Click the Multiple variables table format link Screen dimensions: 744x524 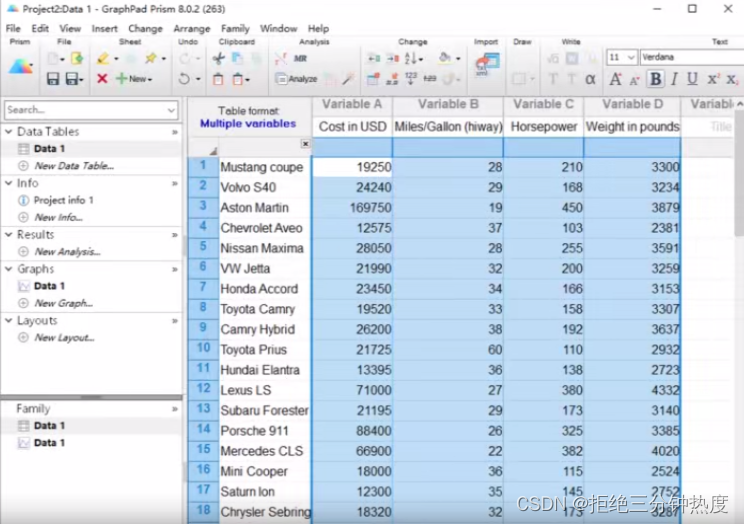[248, 123]
